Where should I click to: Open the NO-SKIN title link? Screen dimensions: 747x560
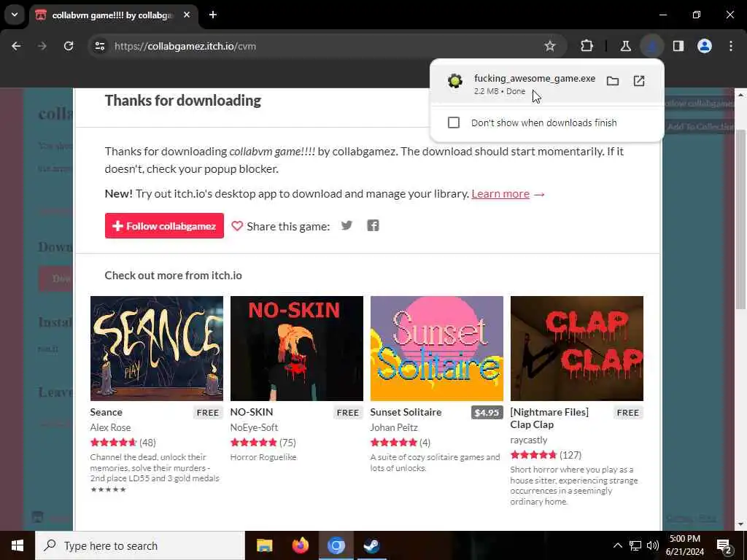click(x=252, y=412)
